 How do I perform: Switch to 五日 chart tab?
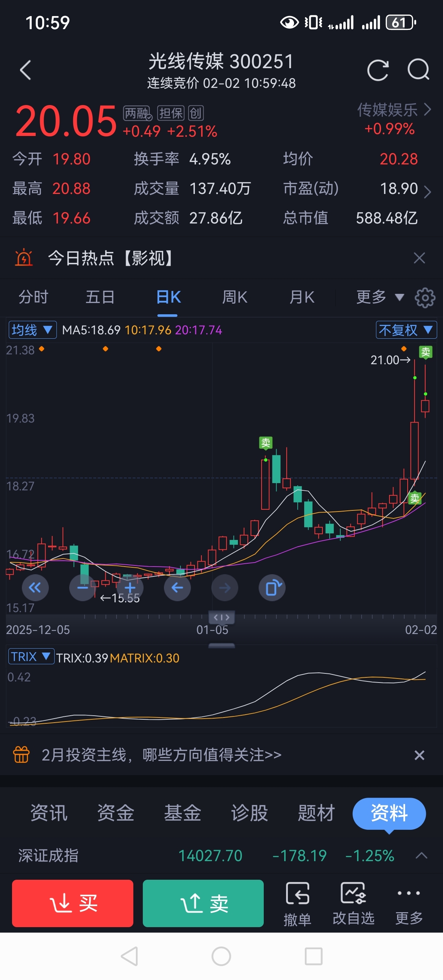click(100, 297)
